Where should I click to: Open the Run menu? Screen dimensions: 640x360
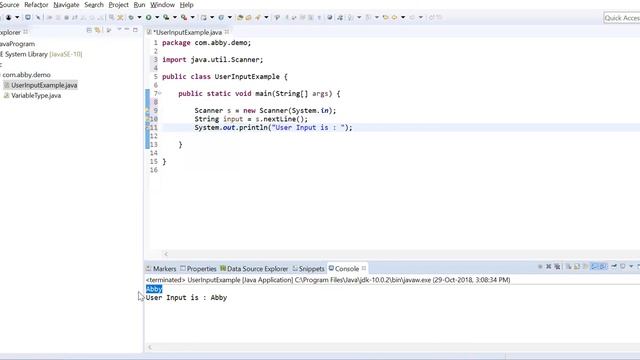click(x=139, y=5)
